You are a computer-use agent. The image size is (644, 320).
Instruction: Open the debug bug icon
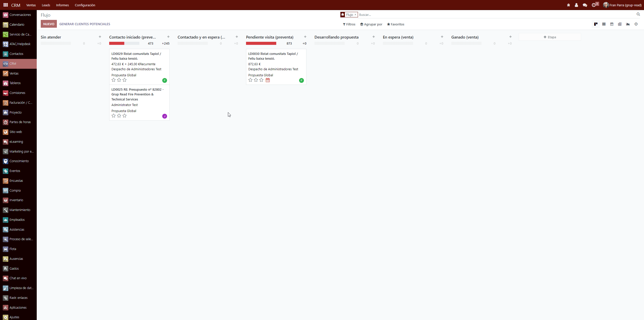569,5
